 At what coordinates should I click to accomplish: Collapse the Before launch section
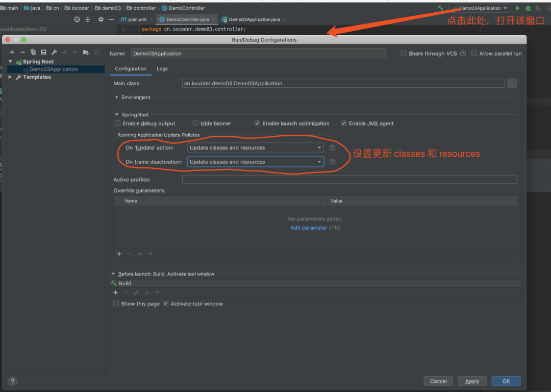click(x=113, y=274)
